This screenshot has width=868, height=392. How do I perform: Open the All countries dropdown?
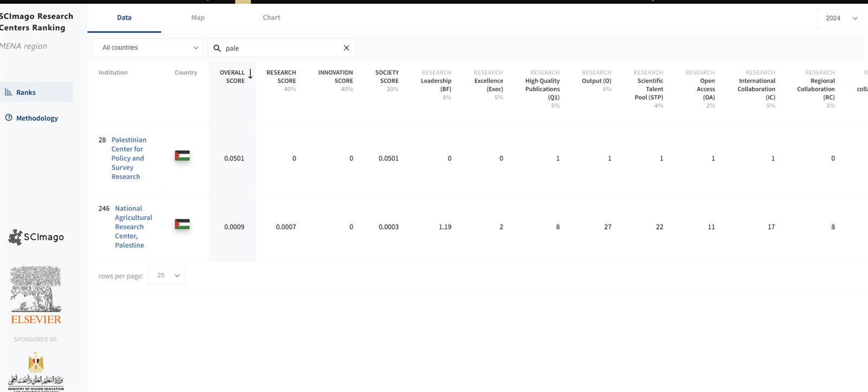click(148, 48)
